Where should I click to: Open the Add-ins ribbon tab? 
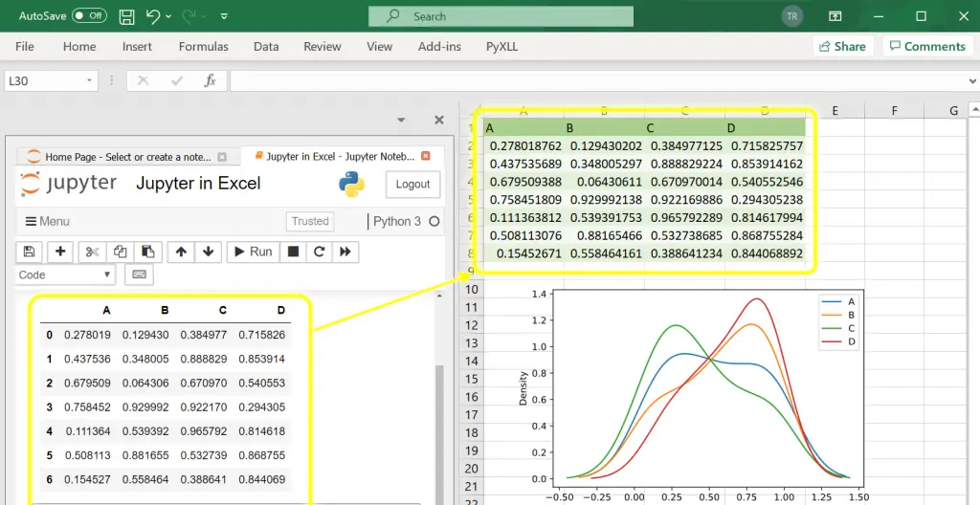(439, 46)
